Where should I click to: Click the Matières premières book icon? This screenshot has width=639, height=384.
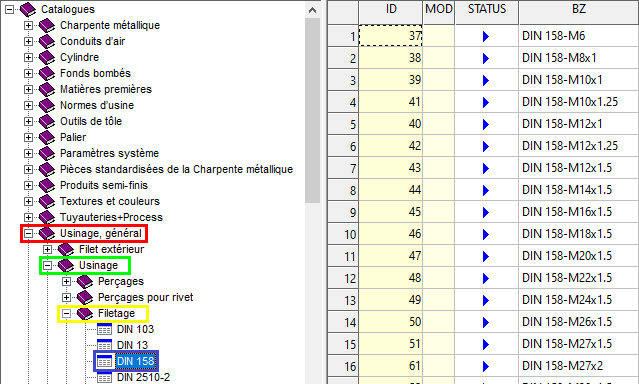point(47,89)
